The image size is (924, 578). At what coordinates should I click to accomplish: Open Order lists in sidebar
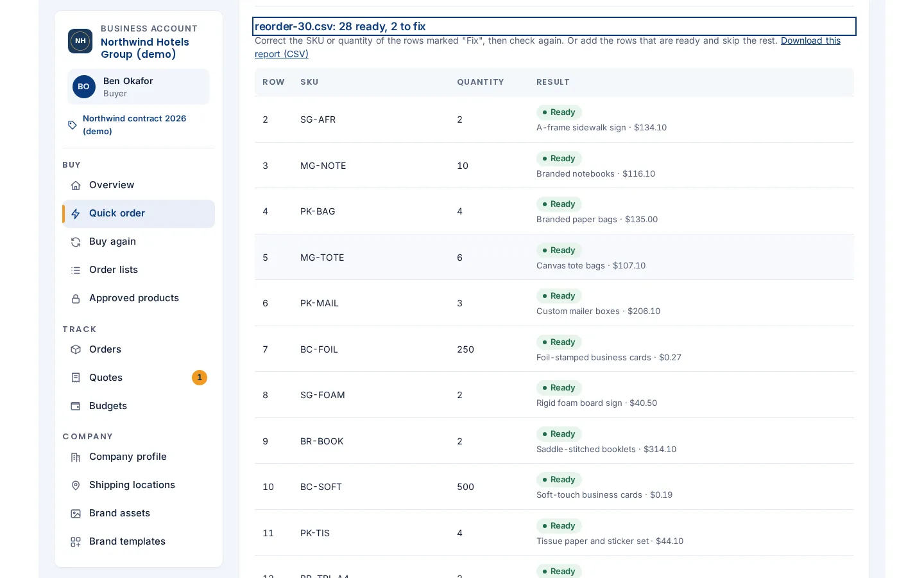click(x=139, y=270)
